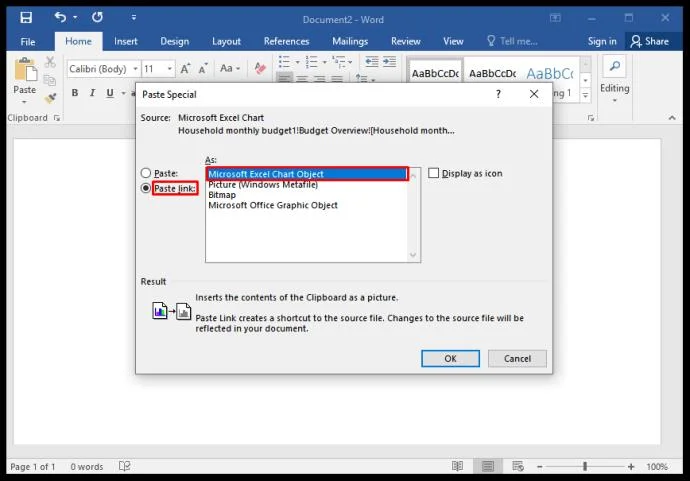Open the Change Case Aa dropdown

tap(230, 68)
